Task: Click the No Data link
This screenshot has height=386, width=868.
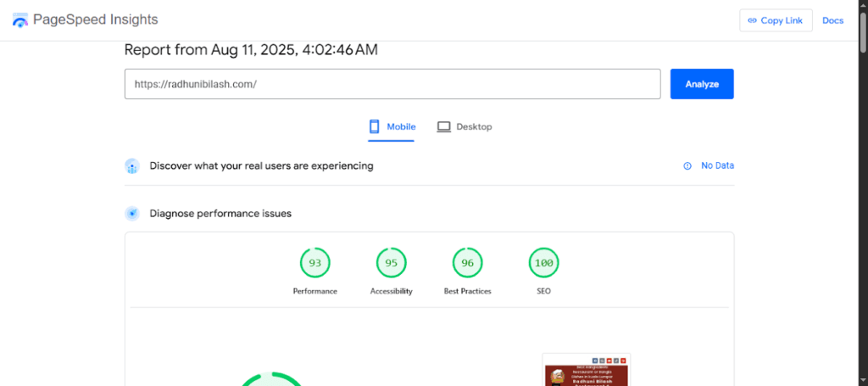Action: 717,165
